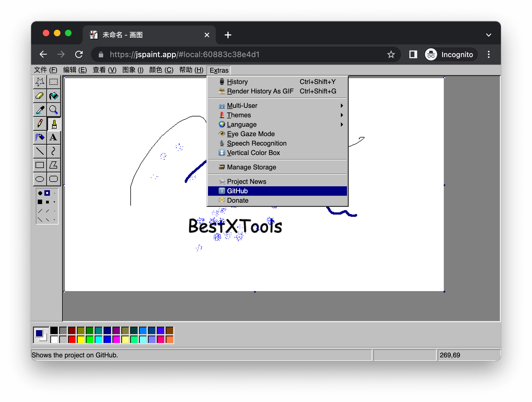Image resolution: width=532 pixels, height=402 pixels.
Task: Pick the black color swatch
Action: 54,330
